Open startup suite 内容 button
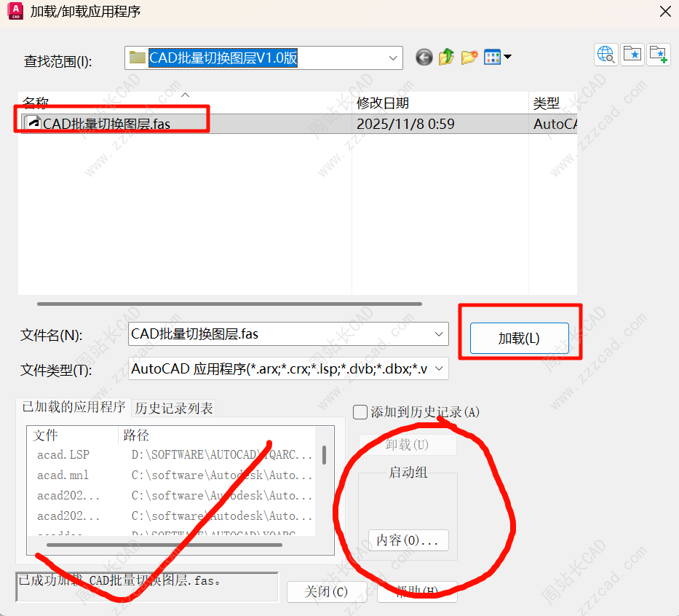The width and height of the screenshot is (679, 616). pos(408,541)
